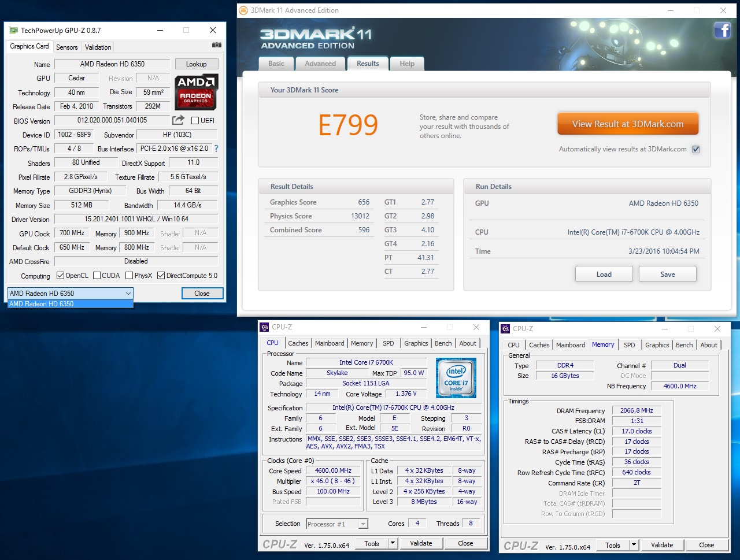Switch to the Validation tab in GPU-Z

[x=98, y=47]
